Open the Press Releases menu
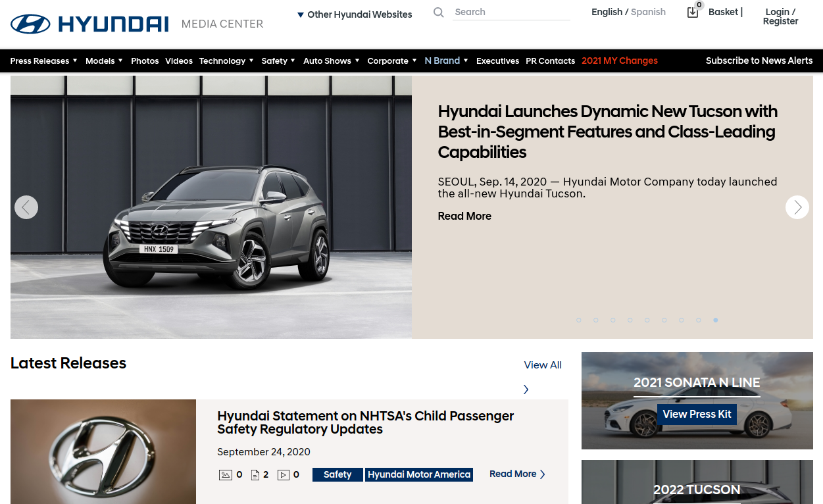The image size is (823, 504). point(44,61)
